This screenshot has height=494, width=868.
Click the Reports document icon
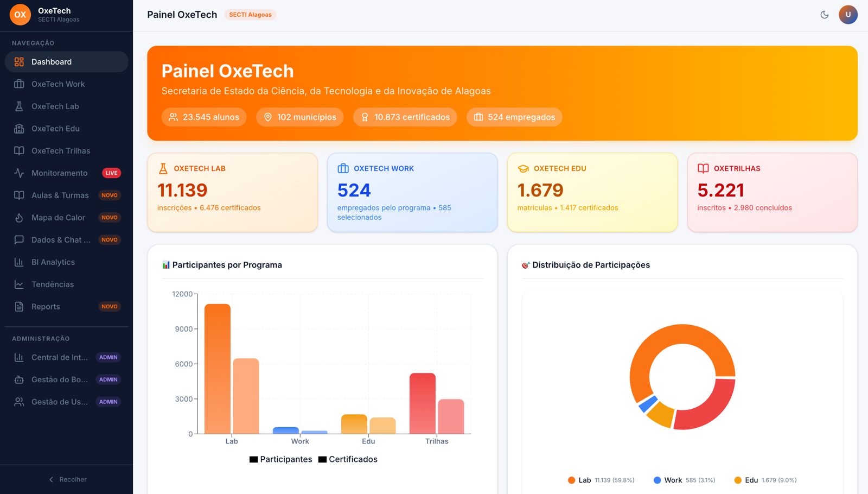pos(18,307)
